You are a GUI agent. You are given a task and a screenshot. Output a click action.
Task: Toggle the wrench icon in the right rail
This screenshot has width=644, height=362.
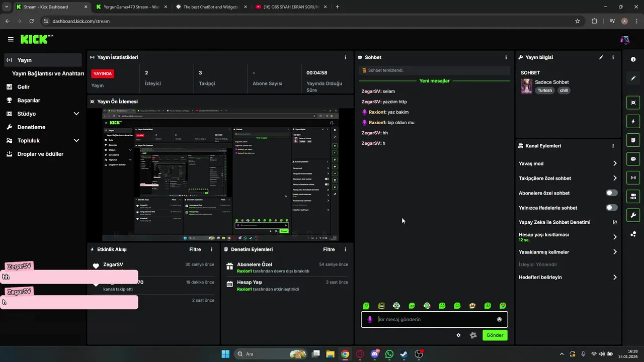[633, 215]
